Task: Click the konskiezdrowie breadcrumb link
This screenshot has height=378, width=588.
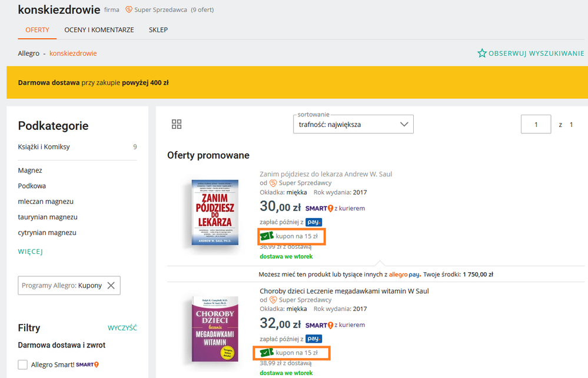Action: pos(73,53)
